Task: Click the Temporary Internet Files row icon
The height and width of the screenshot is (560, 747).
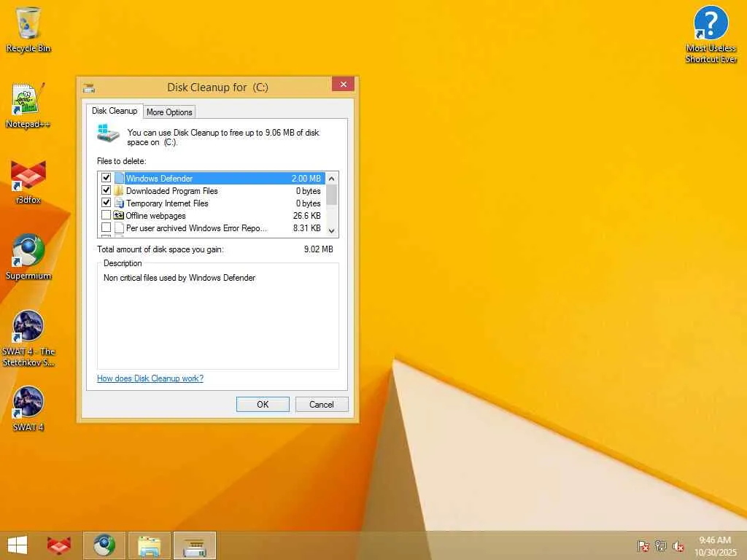Action: pyautogui.click(x=119, y=203)
